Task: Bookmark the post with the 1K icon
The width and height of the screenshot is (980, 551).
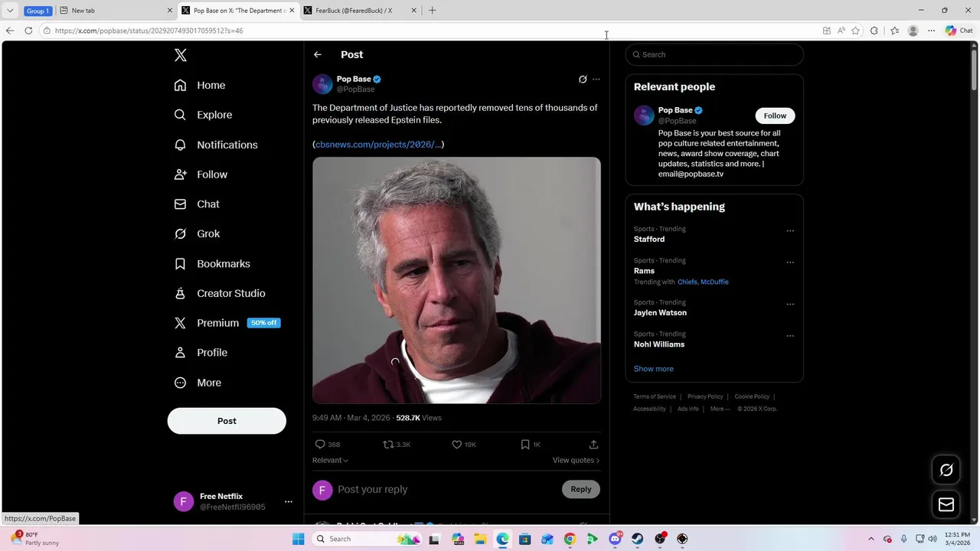Action: point(525,445)
